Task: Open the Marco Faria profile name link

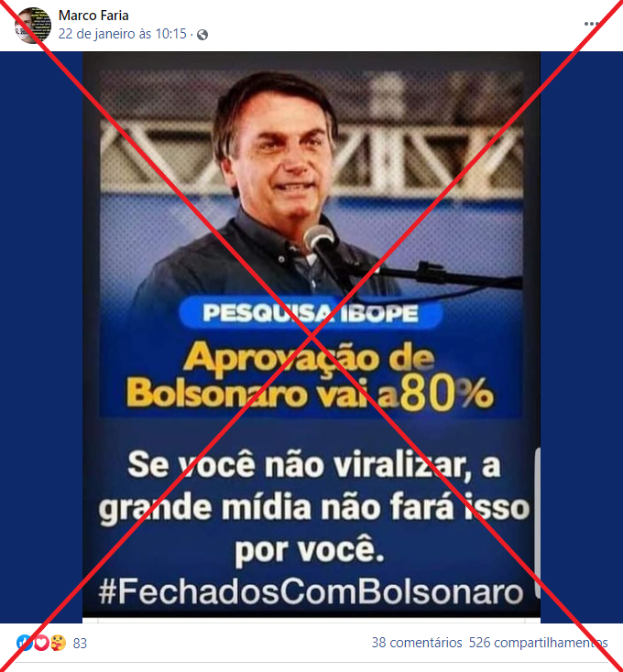Action: coord(93,16)
